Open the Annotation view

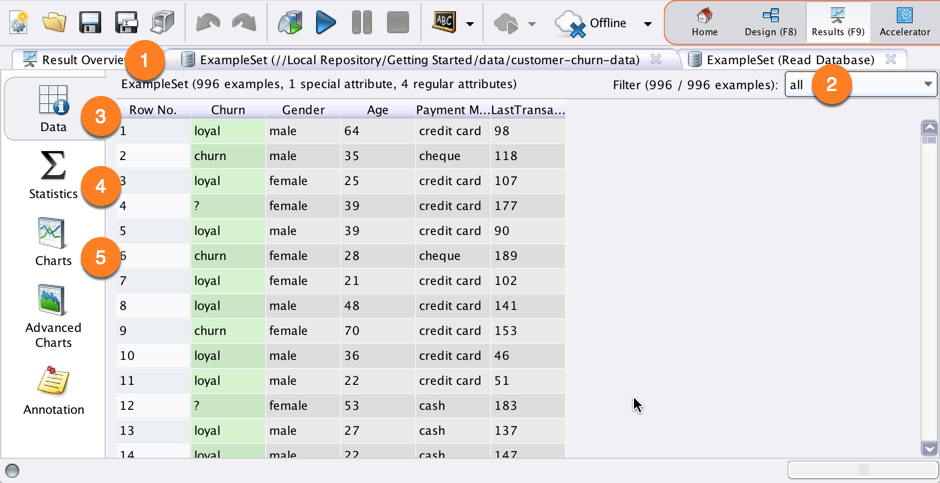53,391
